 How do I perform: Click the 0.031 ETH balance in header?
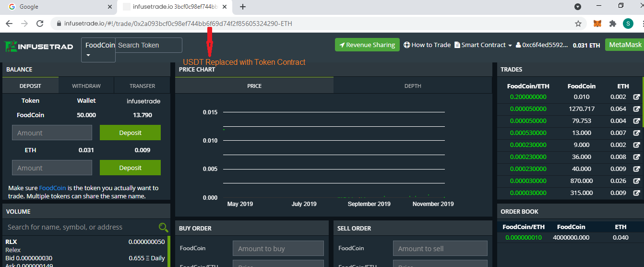coord(586,45)
